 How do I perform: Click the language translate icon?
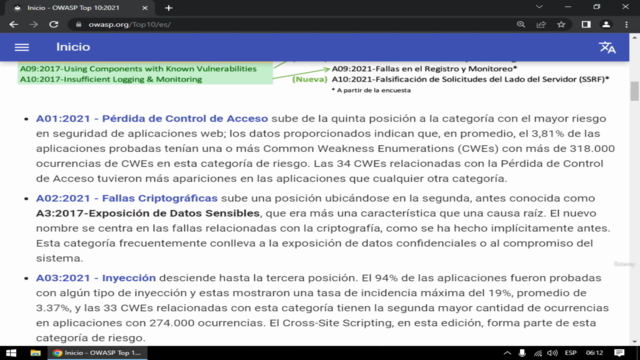[x=607, y=47]
